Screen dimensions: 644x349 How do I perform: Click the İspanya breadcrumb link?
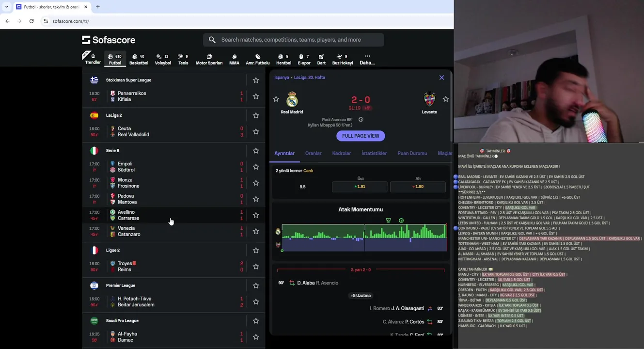tap(282, 78)
